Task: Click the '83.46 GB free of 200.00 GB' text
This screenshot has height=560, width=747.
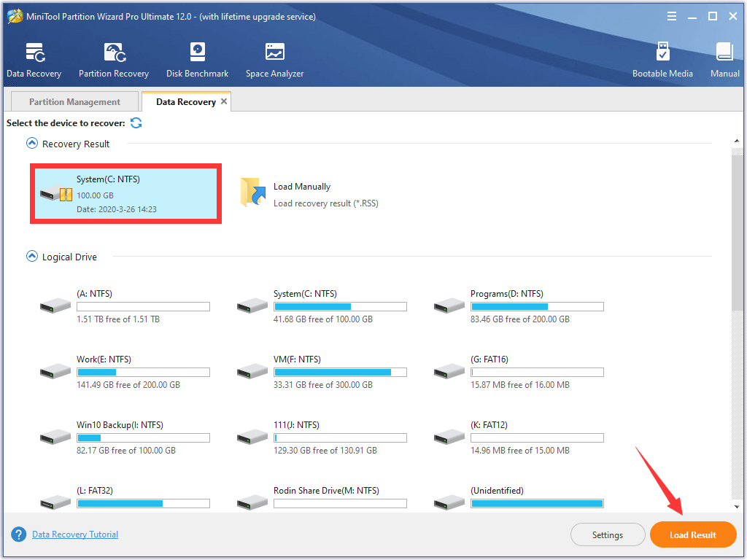Action: [519, 319]
